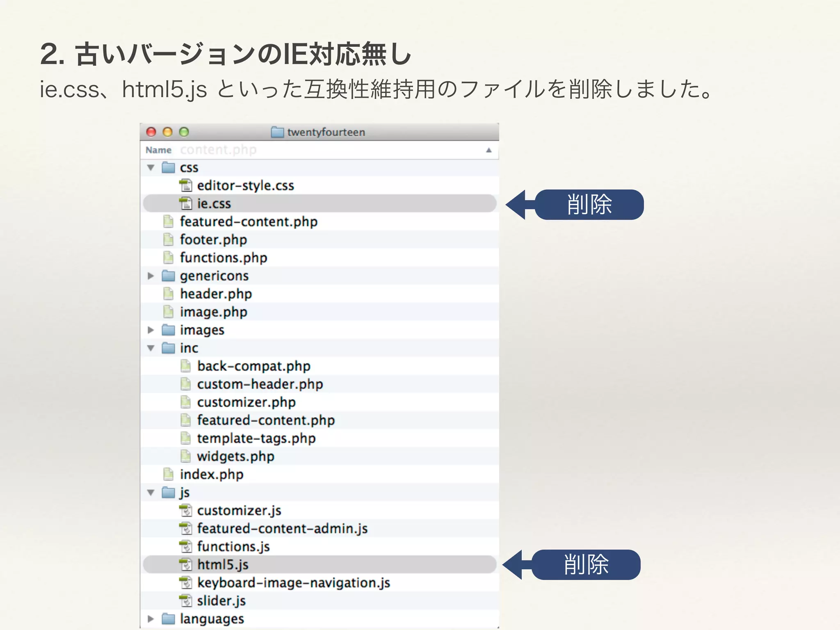Screen dimensions: 840x630
Task: Select the 'languages' folder name
Action: point(212,619)
